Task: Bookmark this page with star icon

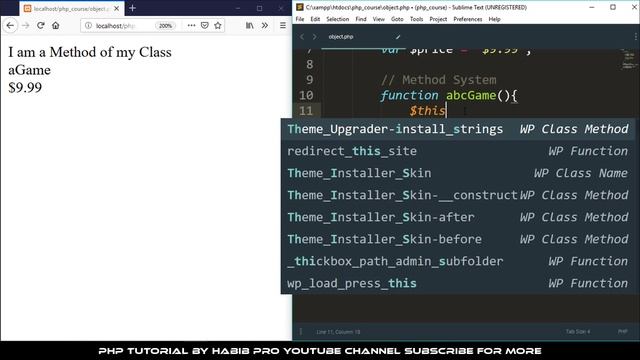Action: (218, 25)
